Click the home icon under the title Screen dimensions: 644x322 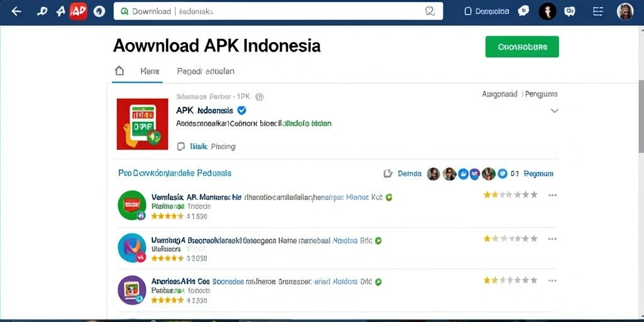pos(119,70)
